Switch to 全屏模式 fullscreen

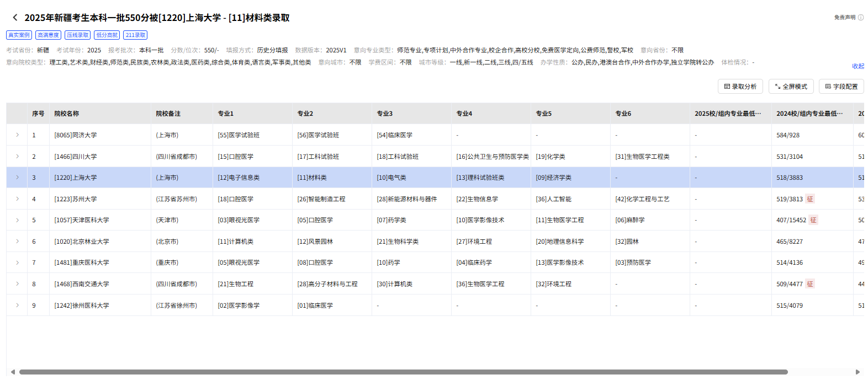click(791, 87)
